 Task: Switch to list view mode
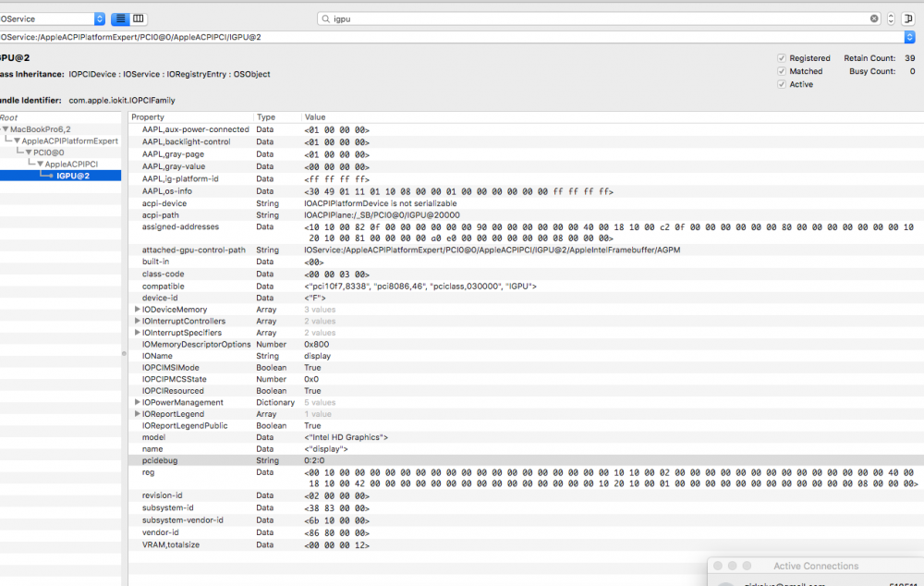pyautogui.click(x=120, y=18)
